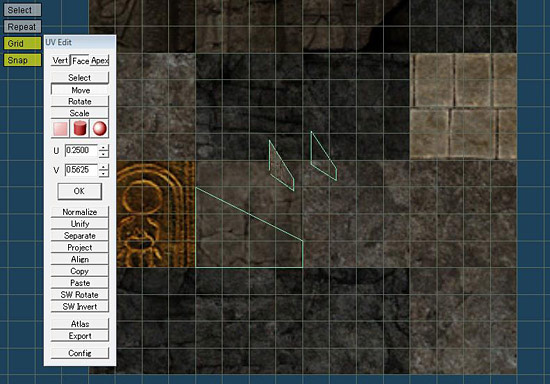The height and width of the screenshot is (384, 550).
Task: Switch to the Vert tab
Action: tap(60, 61)
